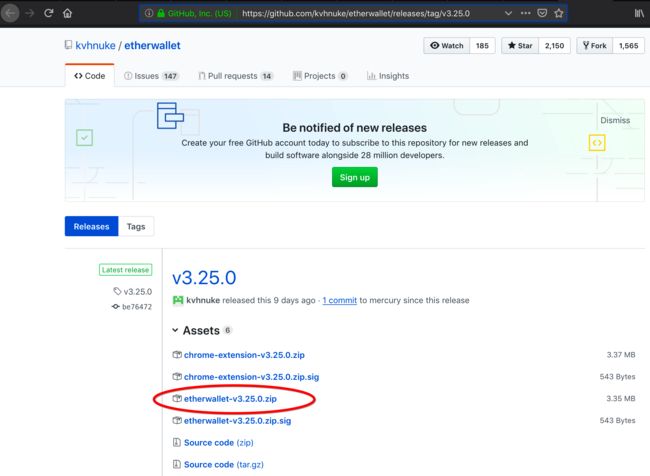Open the kvhnuke user profile link
This screenshot has height=476, width=650.
pos(95,46)
